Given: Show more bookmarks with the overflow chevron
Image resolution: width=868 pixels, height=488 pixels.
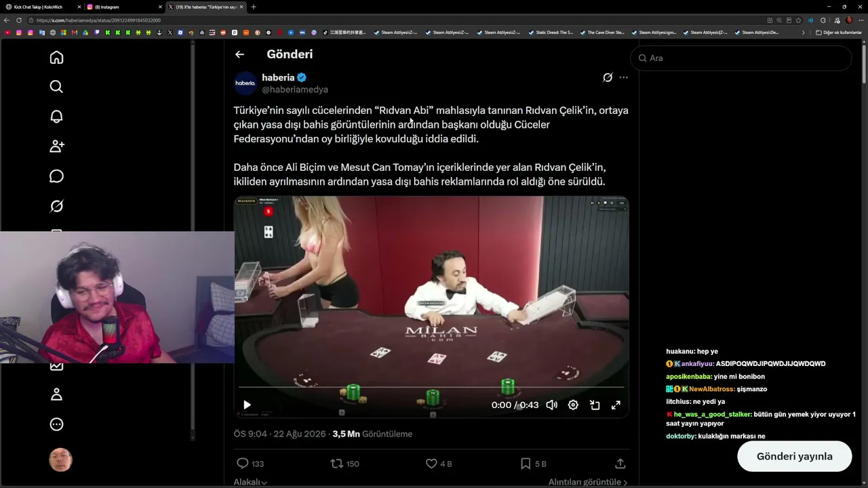Looking at the screenshot, I should coord(804,33).
